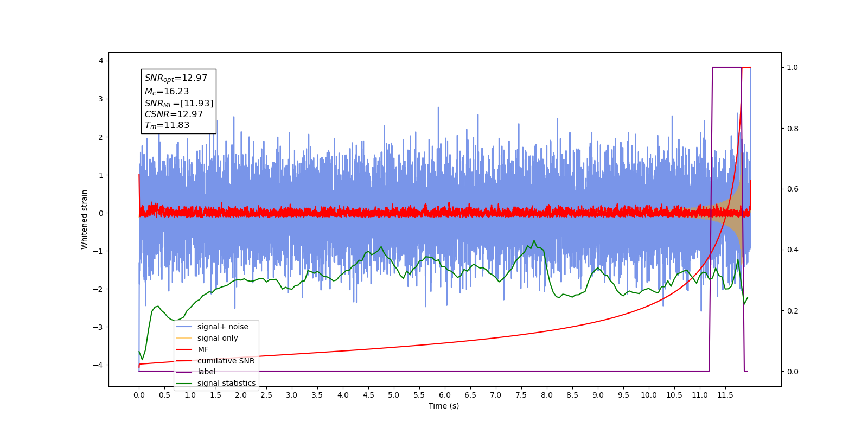Click the x-axis tick label 4.0
This screenshot has width=868, height=434.
pyautogui.click(x=343, y=395)
